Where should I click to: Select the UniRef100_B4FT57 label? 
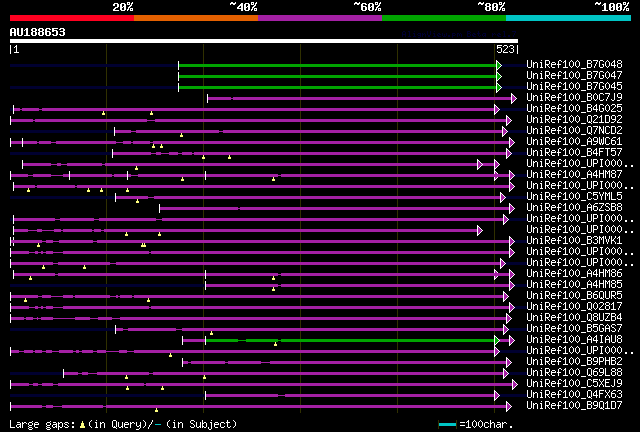pyautogui.click(x=574, y=153)
